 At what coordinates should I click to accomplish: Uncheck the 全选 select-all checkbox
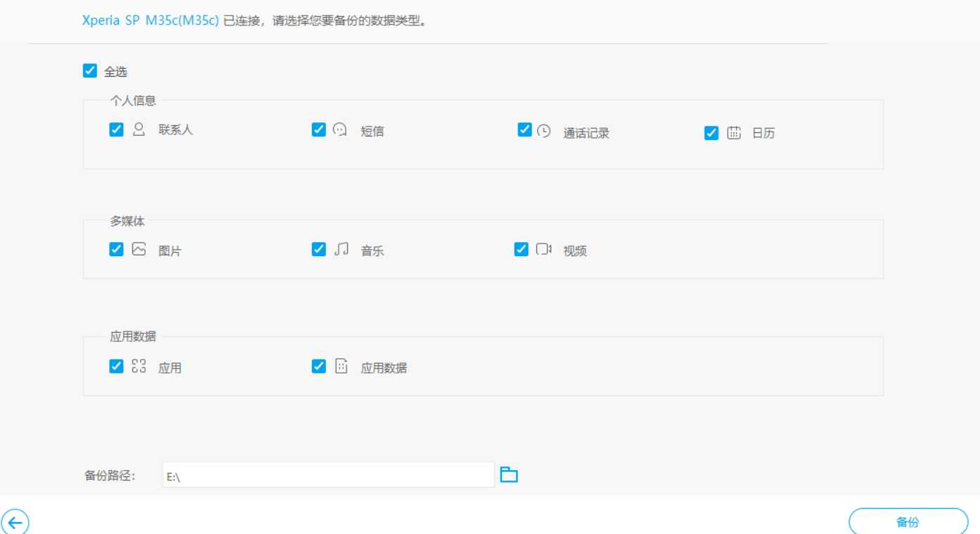pos(89,70)
